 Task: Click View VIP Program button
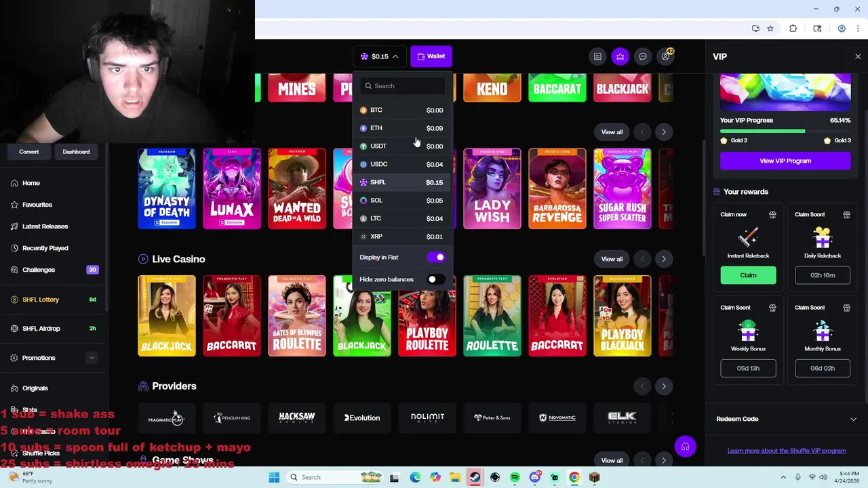[x=785, y=161]
